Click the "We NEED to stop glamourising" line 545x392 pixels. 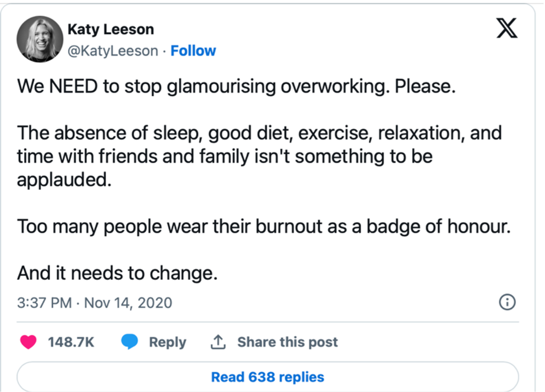236,87
